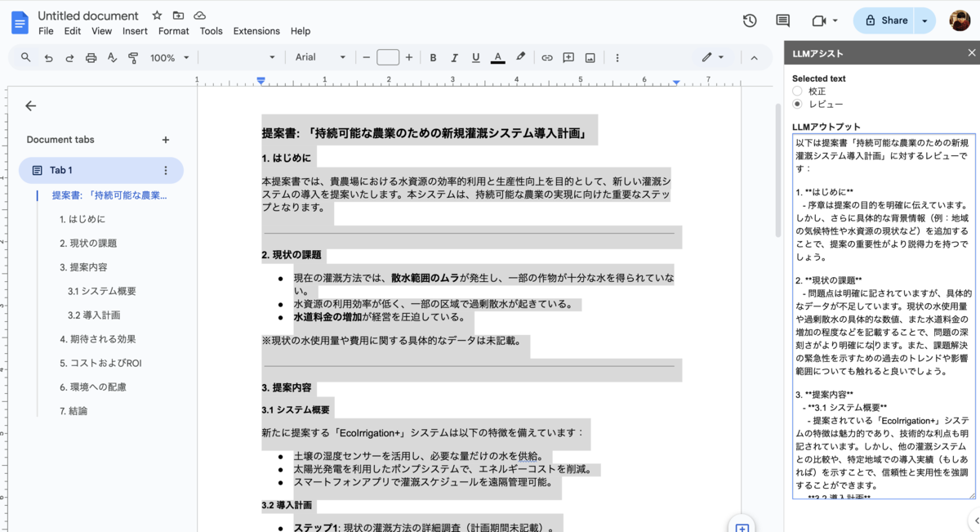Collapse the toolbar with the chevron
980x532 pixels.
(754, 57)
